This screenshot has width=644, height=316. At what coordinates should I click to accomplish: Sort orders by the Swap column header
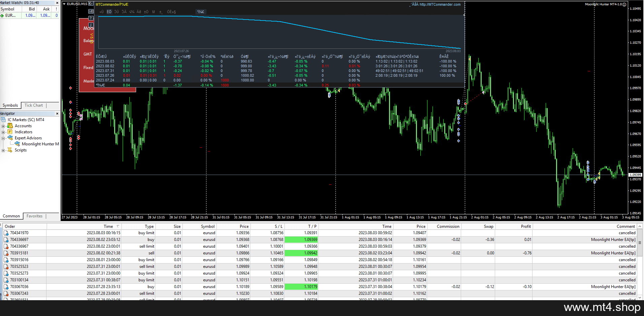point(478,226)
